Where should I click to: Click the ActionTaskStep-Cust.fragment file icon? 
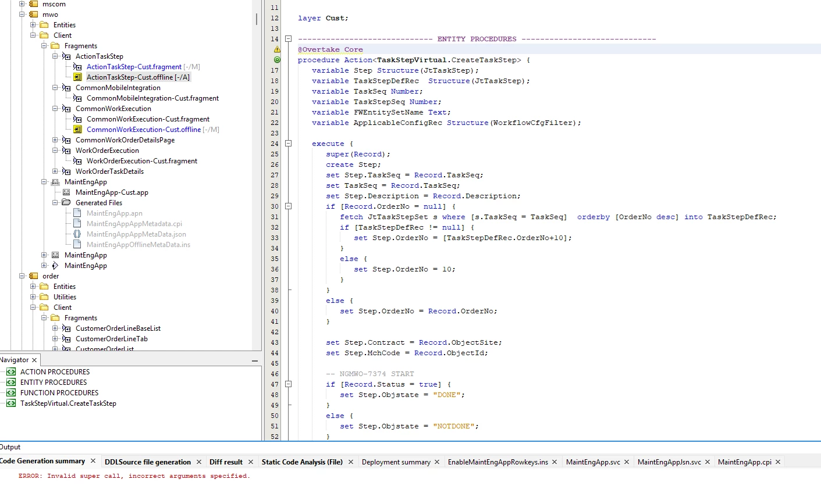click(77, 67)
